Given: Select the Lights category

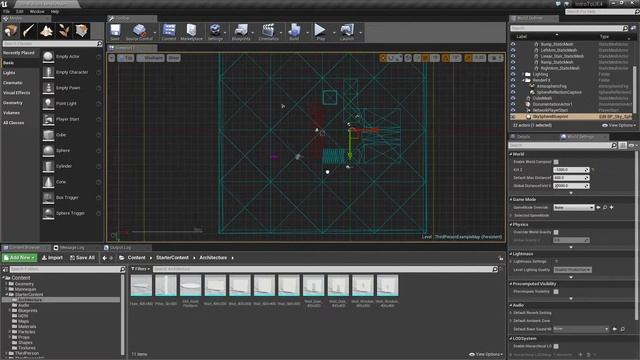Looking at the screenshot, I should (x=9, y=73).
